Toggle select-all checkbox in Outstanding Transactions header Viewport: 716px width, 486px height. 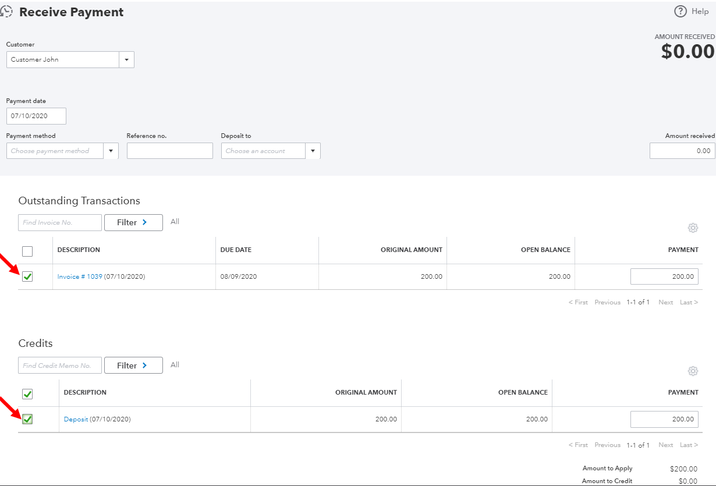coord(28,251)
